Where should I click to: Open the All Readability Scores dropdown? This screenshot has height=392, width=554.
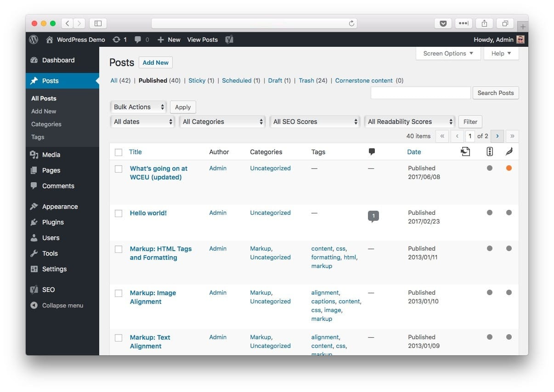click(410, 122)
